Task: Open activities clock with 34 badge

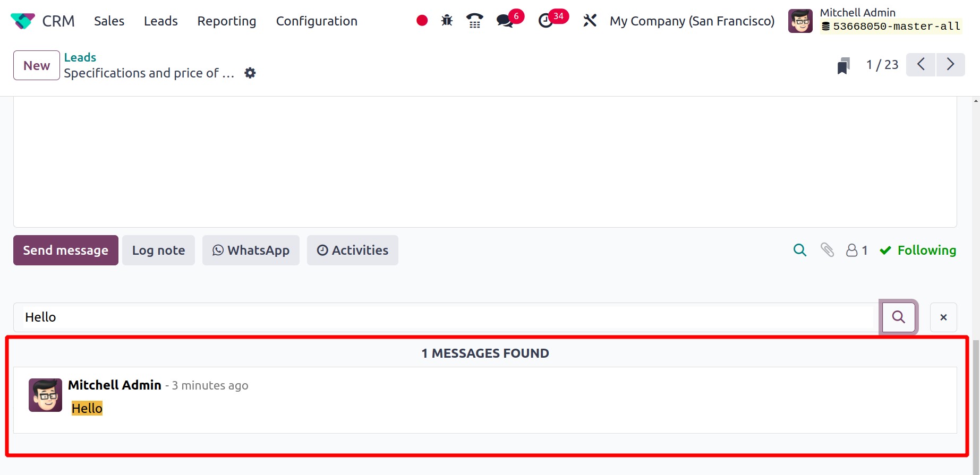Action: coord(553,19)
